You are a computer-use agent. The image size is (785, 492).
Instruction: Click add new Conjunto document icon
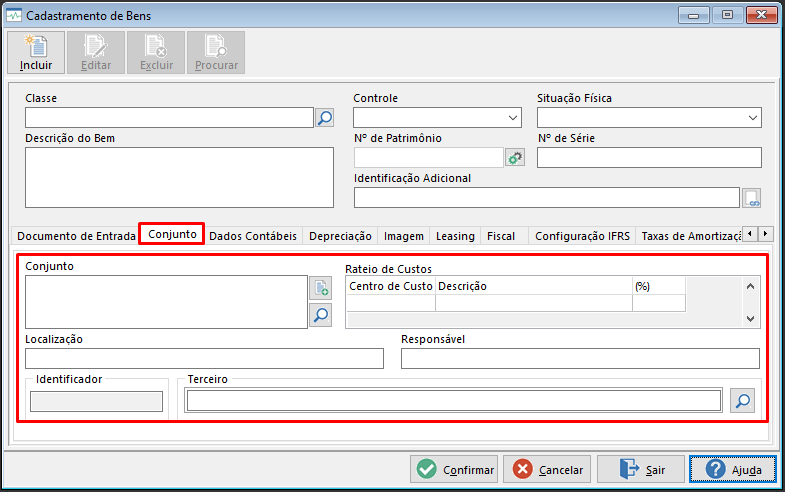320,288
